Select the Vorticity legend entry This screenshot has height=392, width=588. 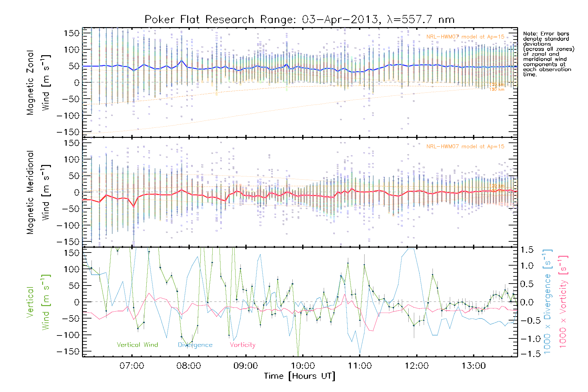[x=242, y=345]
